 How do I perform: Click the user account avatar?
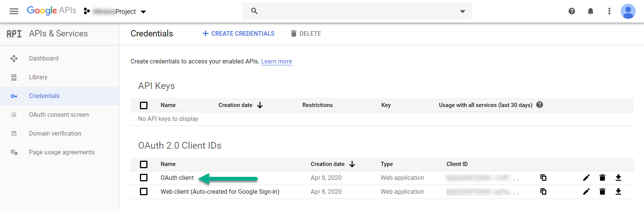point(628,11)
